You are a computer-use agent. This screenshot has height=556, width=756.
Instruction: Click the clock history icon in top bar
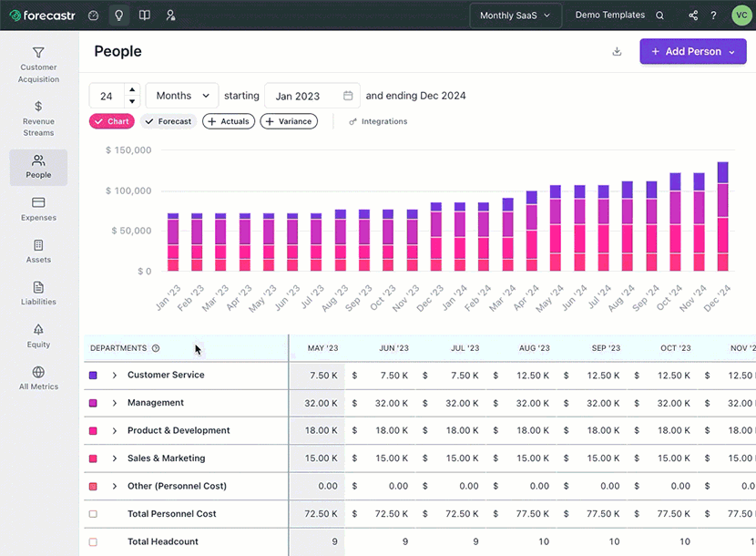[93, 15]
